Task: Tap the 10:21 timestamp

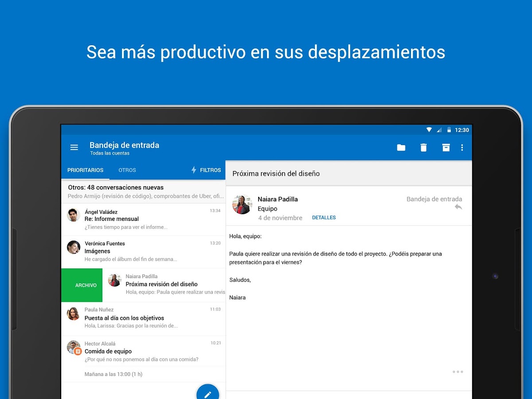Action: [x=215, y=343]
